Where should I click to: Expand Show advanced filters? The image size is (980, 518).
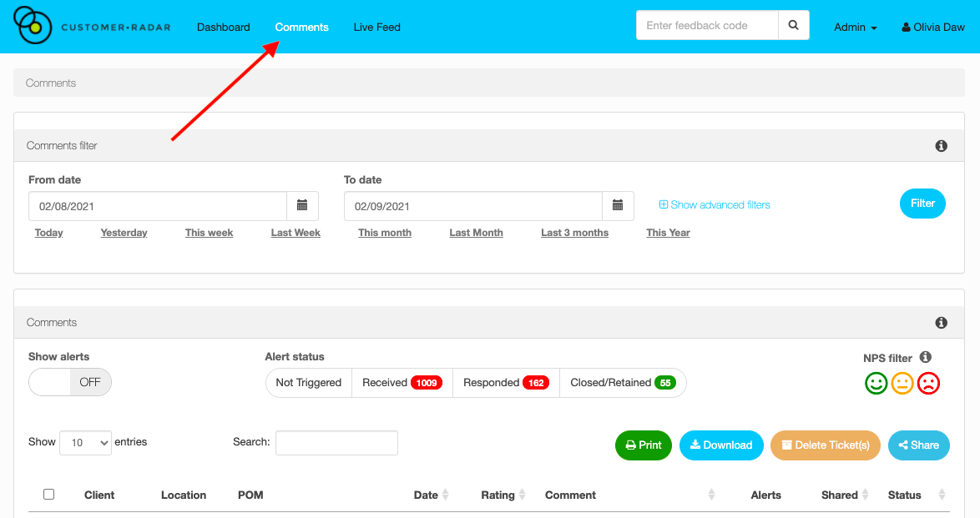click(715, 205)
